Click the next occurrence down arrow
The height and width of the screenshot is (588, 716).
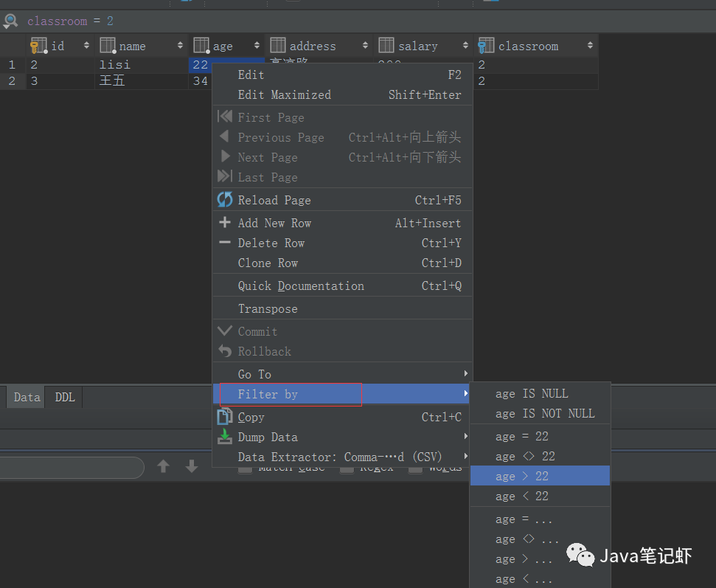(x=192, y=466)
